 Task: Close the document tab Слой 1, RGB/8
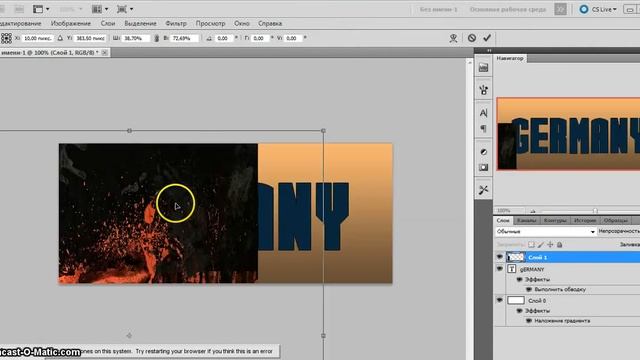[x=104, y=53]
